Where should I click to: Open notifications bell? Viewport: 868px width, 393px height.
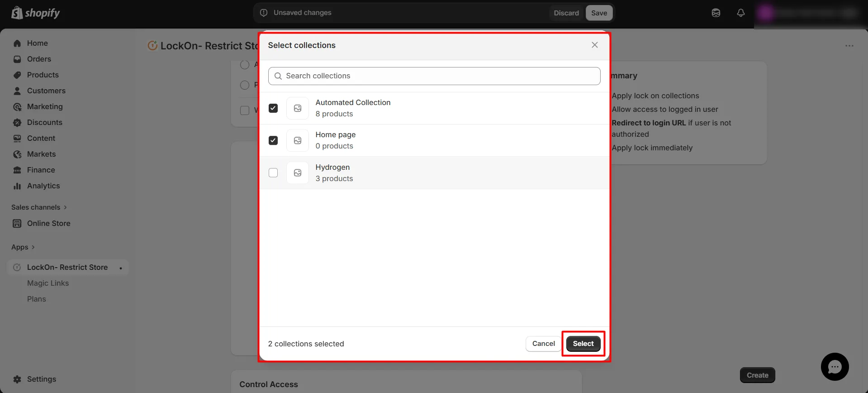click(x=740, y=13)
